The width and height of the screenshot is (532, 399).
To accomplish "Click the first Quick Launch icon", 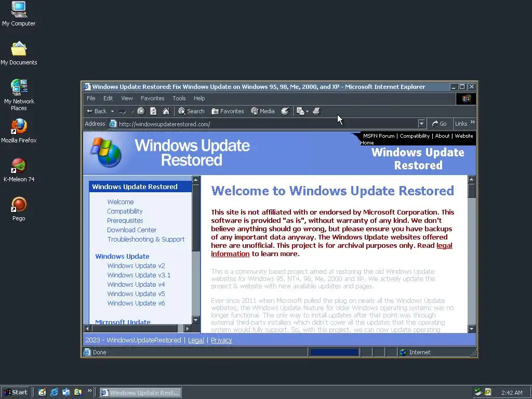I will pos(43,392).
